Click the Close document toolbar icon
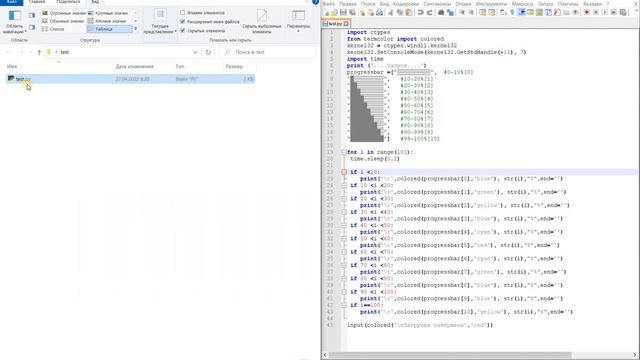Viewport: 640px width, 360px height. tap(362, 12)
